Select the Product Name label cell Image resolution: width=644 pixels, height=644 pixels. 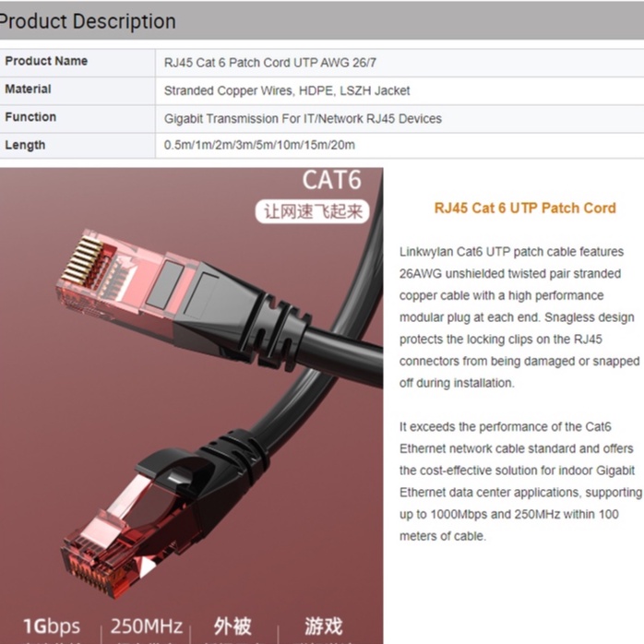coord(78,62)
